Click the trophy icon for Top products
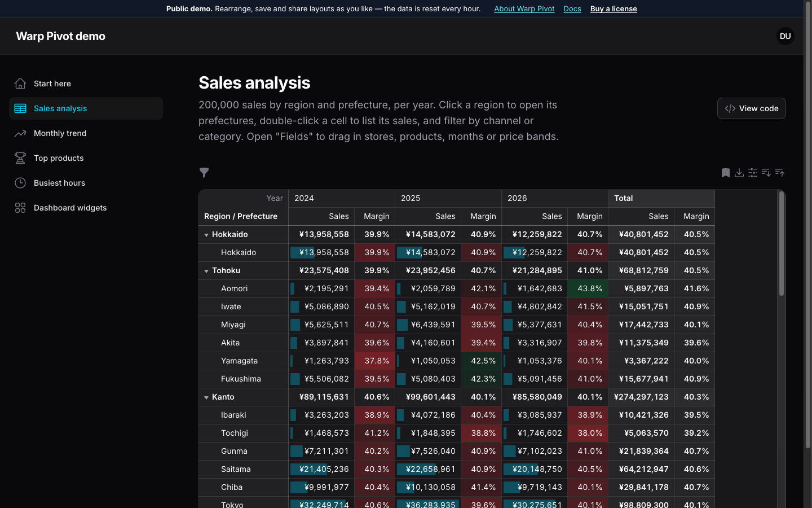The height and width of the screenshot is (508, 812). (20, 158)
